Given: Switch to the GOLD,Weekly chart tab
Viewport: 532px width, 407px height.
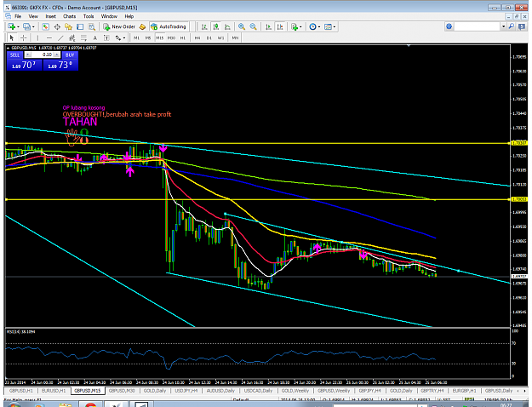Looking at the screenshot, I should [295, 391].
